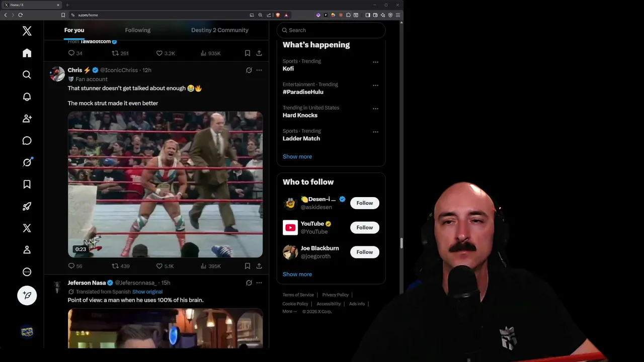Click the X logo at top of sidebar
The width and height of the screenshot is (644, 362).
click(x=27, y=31)
